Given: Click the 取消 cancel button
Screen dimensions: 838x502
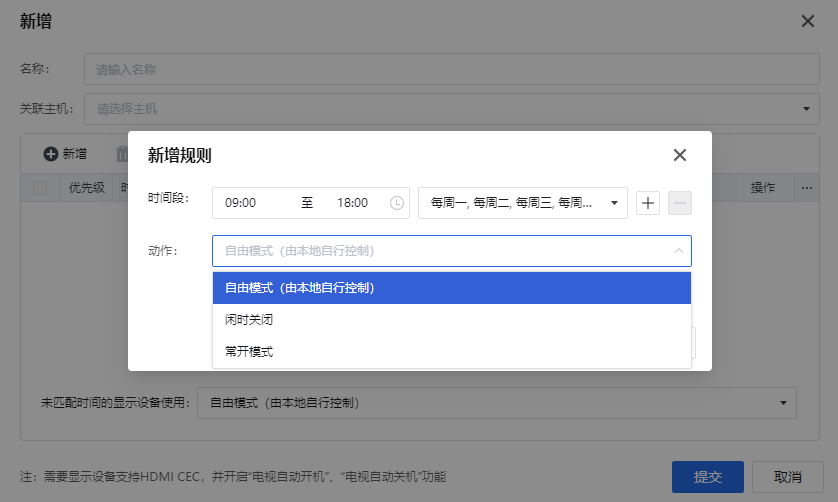Looking at the screenshot, I should pyautogui.click(x=787, y=477).
